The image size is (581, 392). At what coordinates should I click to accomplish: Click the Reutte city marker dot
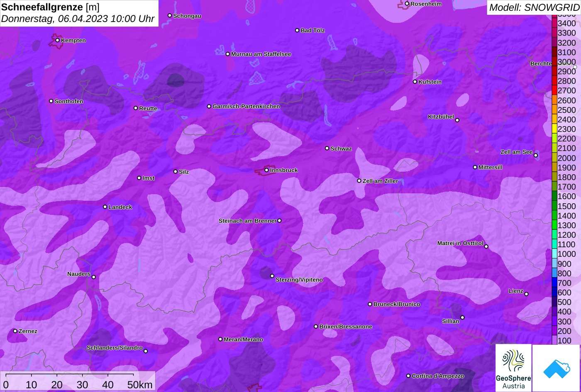136,108
